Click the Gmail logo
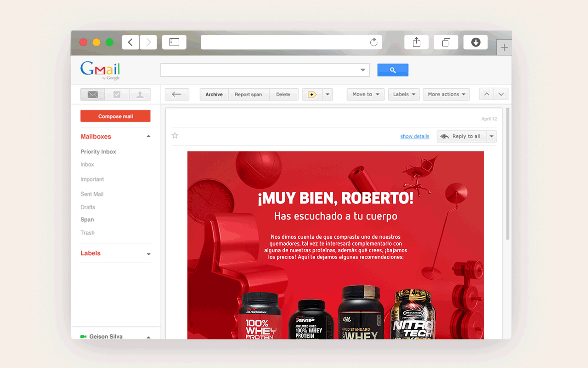 point(100,70)
